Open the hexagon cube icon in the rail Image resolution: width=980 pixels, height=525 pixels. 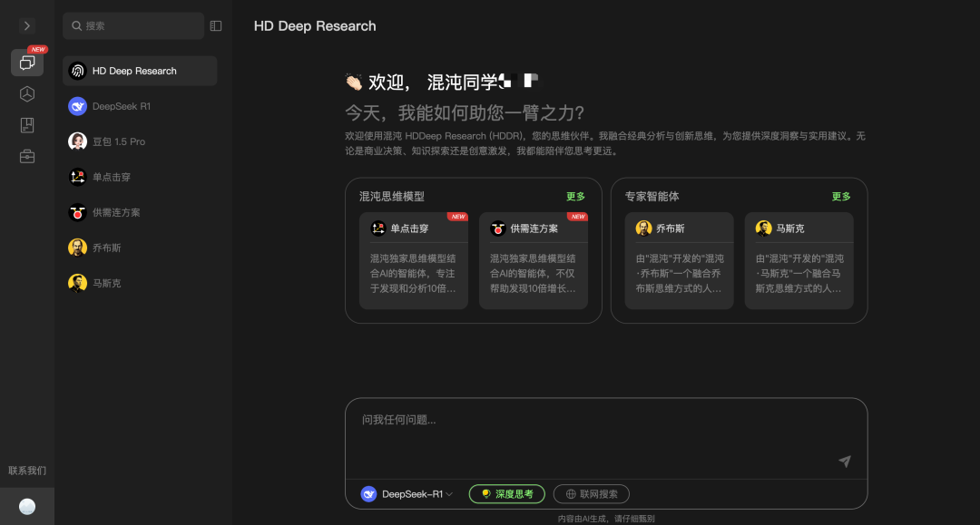(27, 94)
